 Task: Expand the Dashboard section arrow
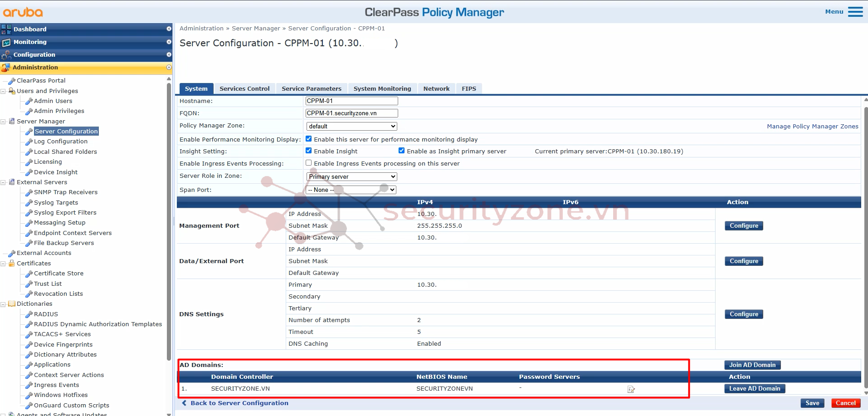coord(169,29)
